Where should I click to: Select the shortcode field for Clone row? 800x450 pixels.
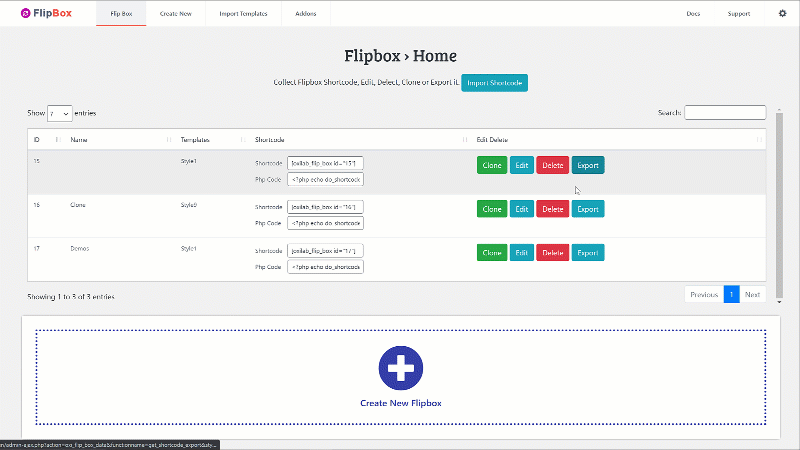point(325,207)
